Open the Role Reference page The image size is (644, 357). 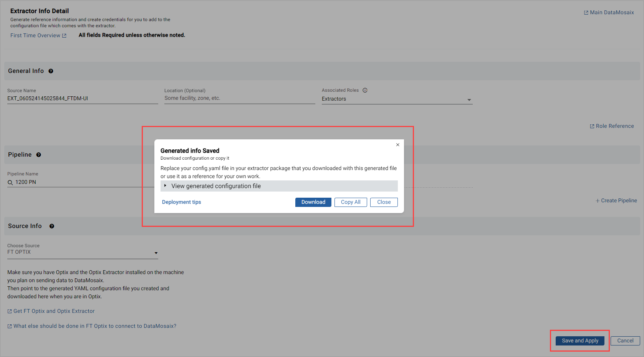(x=614, y=126)
